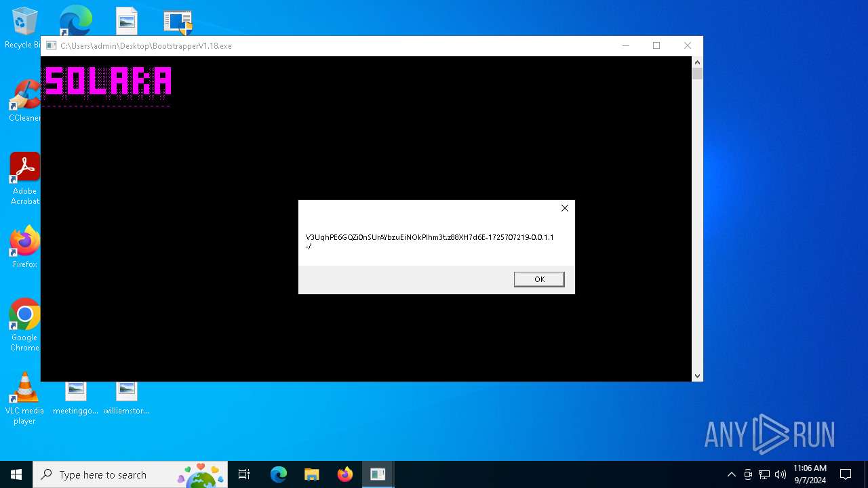868x488 pixels.
Task: Open Task View from the taskbar
Action: coord(244,474)
